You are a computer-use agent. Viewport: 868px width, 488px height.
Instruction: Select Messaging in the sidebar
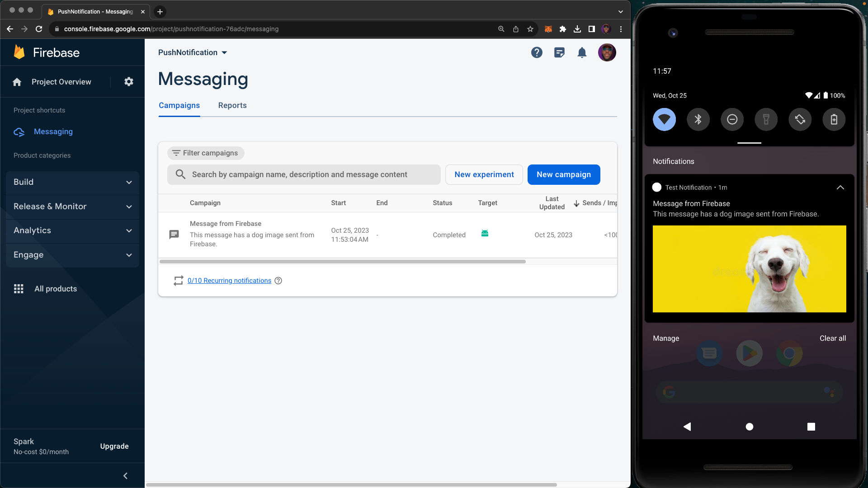tap(53, 131)
